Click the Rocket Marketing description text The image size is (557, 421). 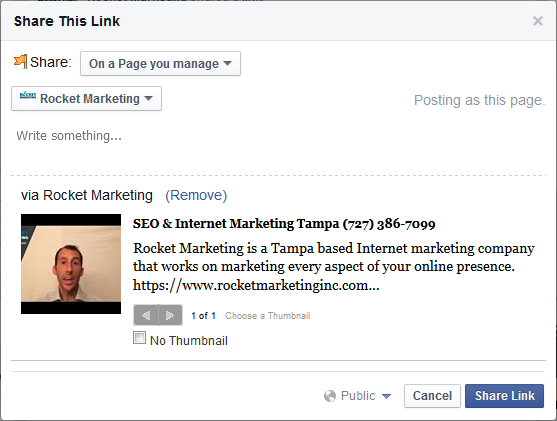[x=334, y=266]
